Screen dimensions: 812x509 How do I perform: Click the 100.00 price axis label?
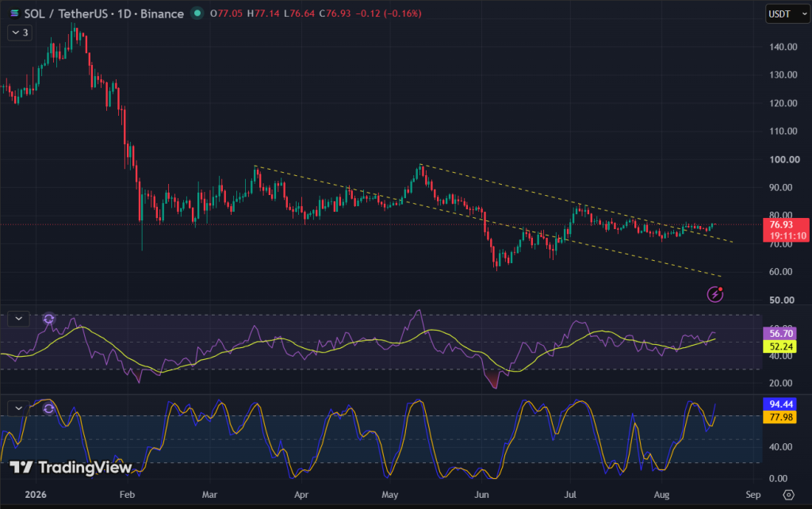click(x=784, y=159)
